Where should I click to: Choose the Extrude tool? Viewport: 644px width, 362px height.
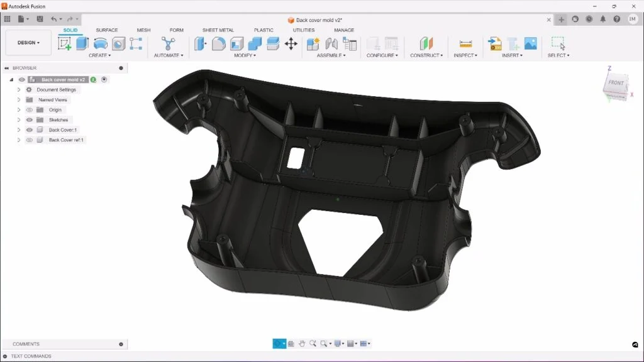(82, 43)
